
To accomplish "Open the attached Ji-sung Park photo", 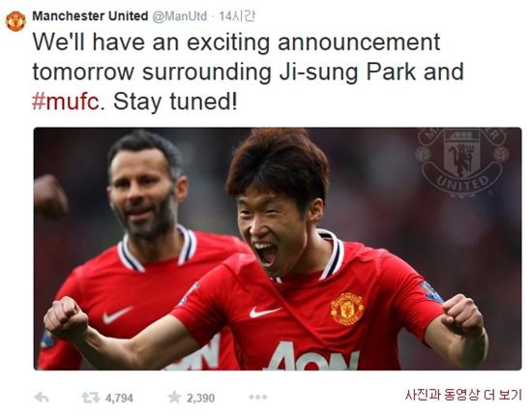I will 278,249.
